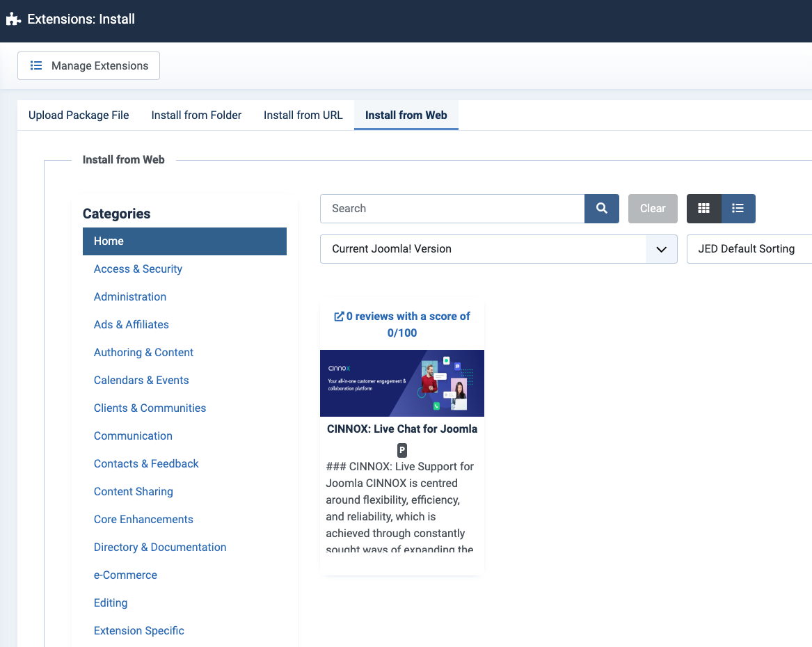This screenshot has width=812, height=647.
Task: Click the puzzle-piece Extensions icon in header
Action: tap(13, 19)
